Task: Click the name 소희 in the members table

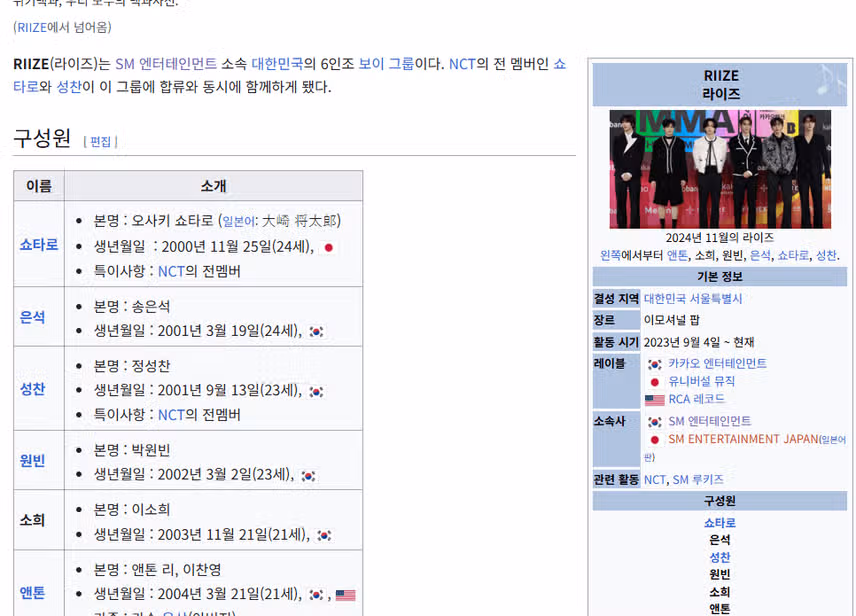Action: 32,520
